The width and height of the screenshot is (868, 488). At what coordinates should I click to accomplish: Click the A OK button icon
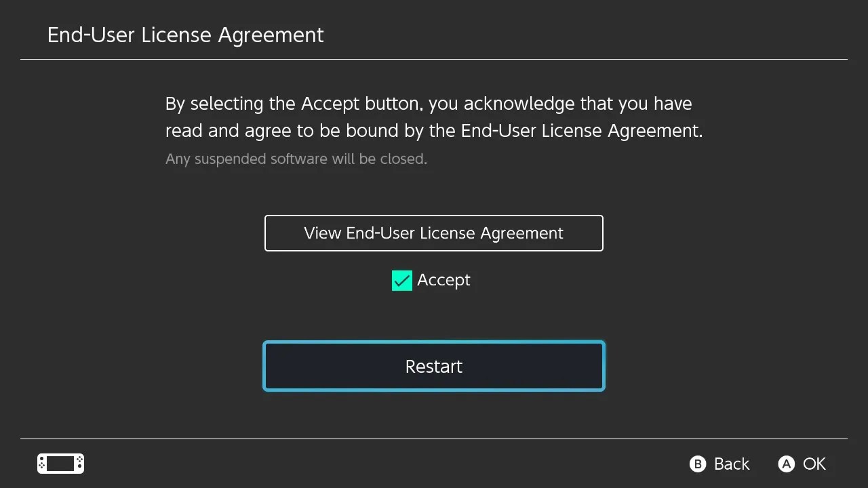click(x=786, y=464)
